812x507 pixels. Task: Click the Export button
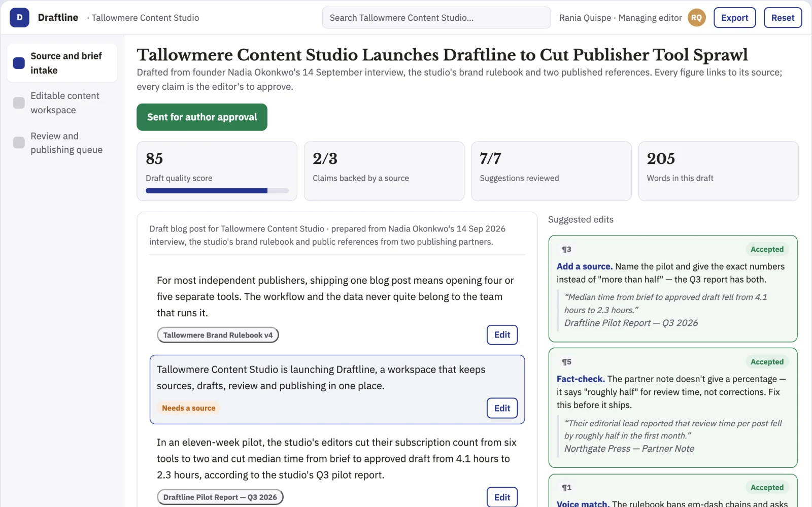(x=734, y=18)
